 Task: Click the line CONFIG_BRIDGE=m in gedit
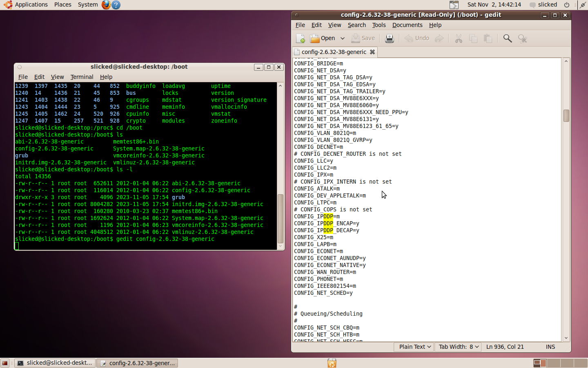tap(318, 63)
